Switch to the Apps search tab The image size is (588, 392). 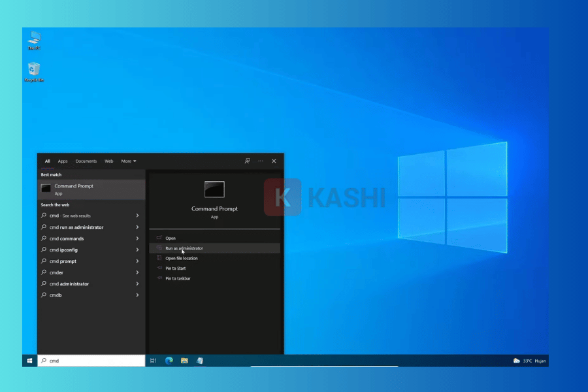click(63, 161)
